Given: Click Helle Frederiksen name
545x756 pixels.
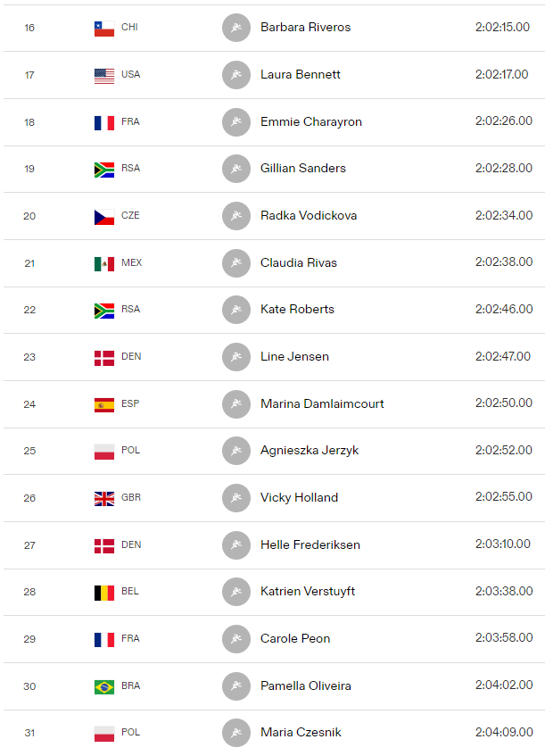Looking at the screenshot, I should (x=310, y=544).
